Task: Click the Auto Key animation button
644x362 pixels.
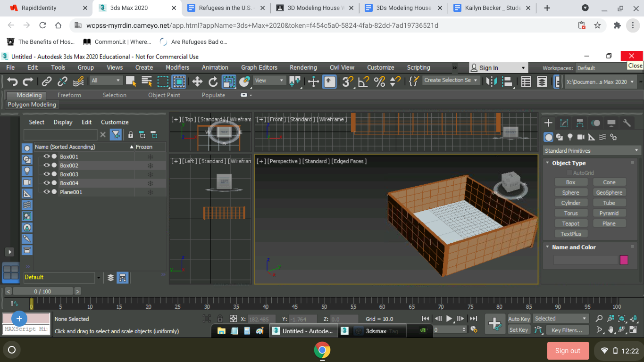Action: point(519,319)
